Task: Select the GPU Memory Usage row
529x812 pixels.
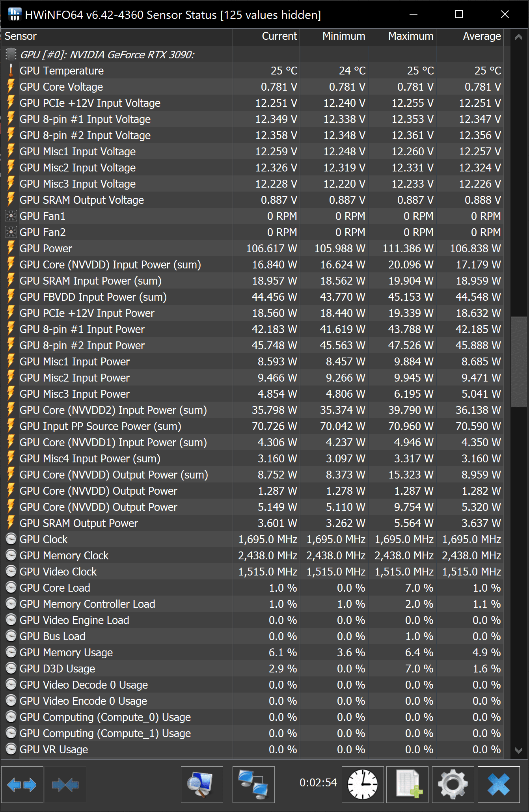Action: pyautogui.click(x=252, y=652)
